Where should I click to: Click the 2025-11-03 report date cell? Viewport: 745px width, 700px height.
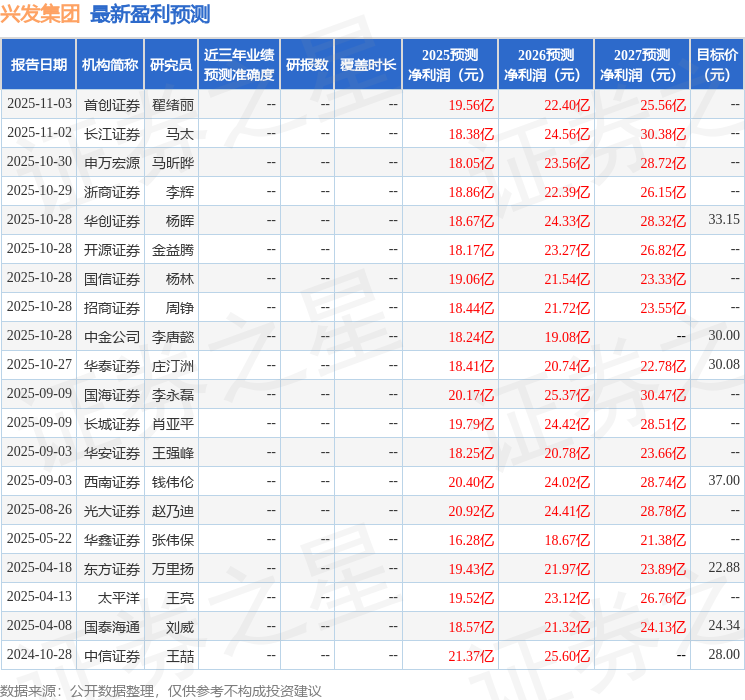(x=39, y=104)
